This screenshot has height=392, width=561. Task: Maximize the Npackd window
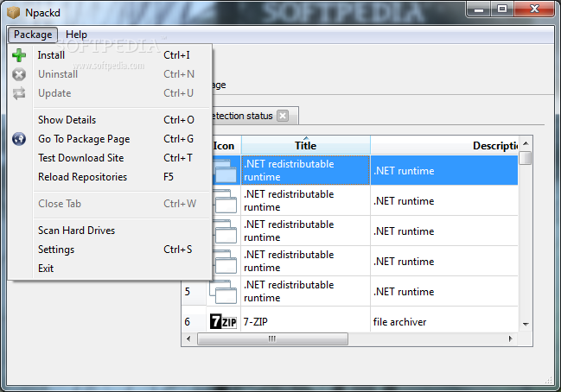pos(502,9)
